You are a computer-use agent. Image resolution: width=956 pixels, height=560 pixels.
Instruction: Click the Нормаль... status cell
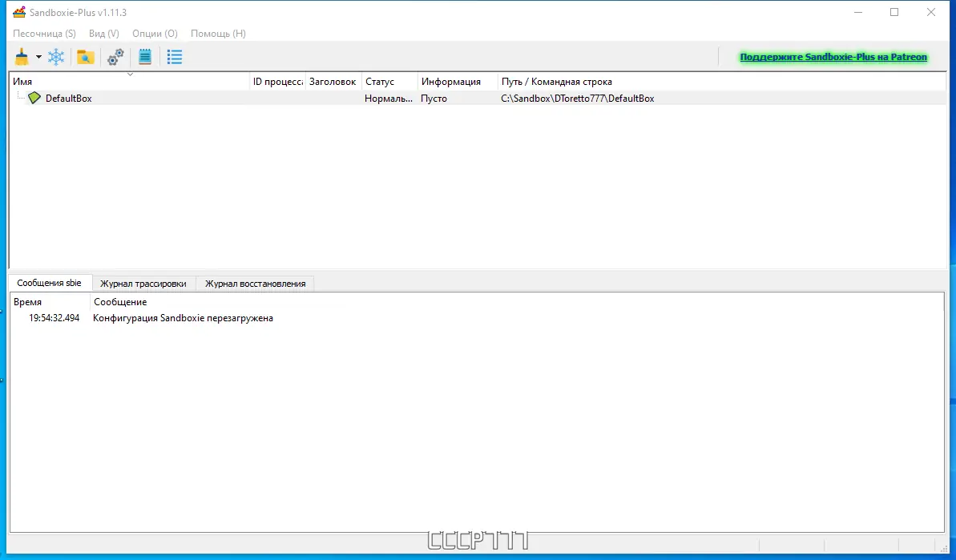[x=389, y=98]
